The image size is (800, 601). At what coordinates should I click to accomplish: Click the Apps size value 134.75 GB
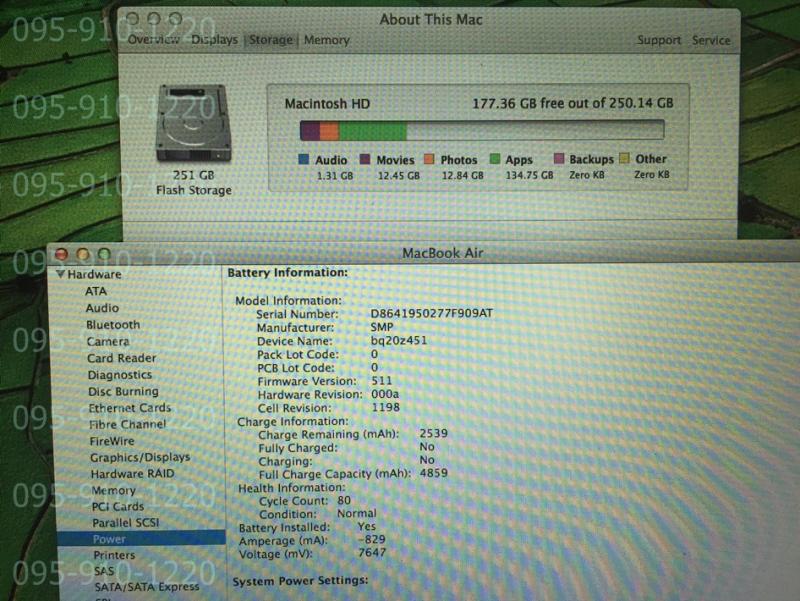click(530, 176)
